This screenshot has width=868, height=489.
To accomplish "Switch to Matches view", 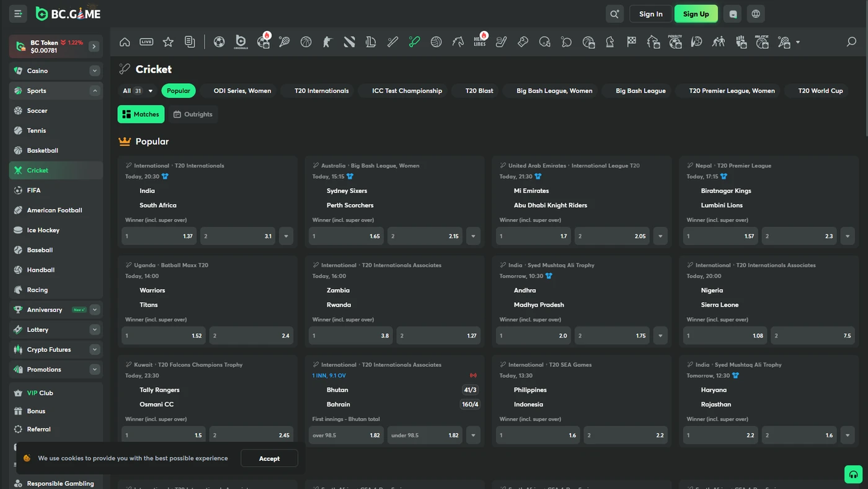I will (141, 114).
